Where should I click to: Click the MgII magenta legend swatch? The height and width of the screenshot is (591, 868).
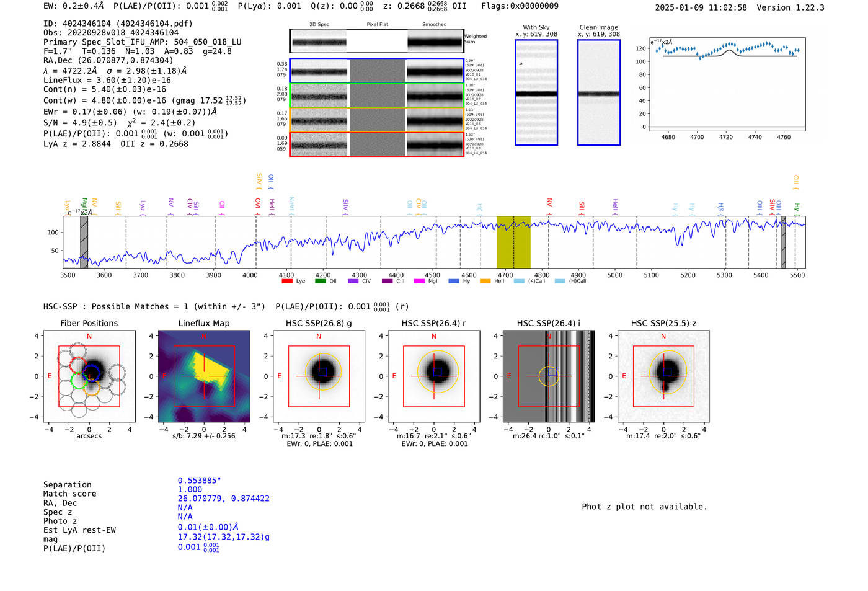[419, 281]
